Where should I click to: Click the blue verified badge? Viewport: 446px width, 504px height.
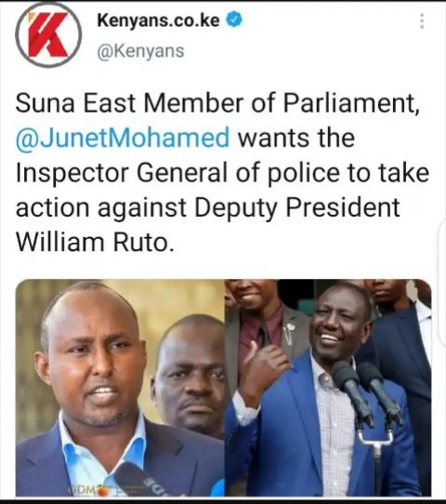click(x=235, y=20)
